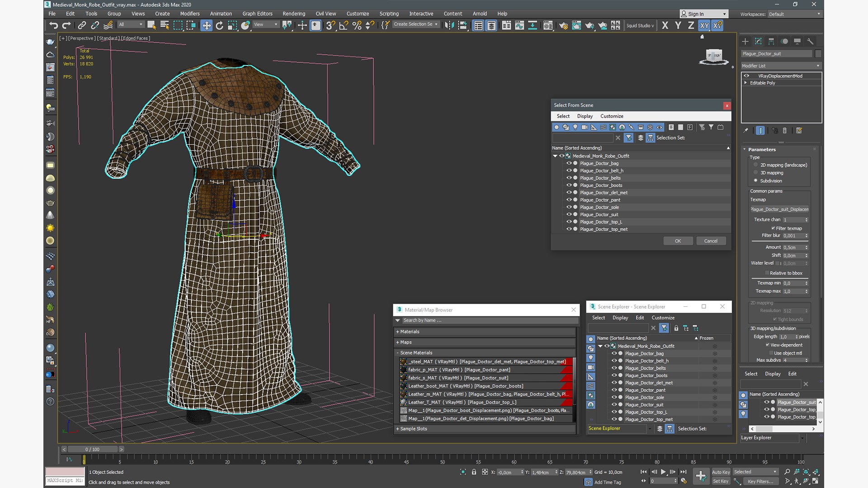Image resolution: width=868 pixels, height=488 pixels.
Task: Open the Modifiers menu
Action: coord(190,14)
